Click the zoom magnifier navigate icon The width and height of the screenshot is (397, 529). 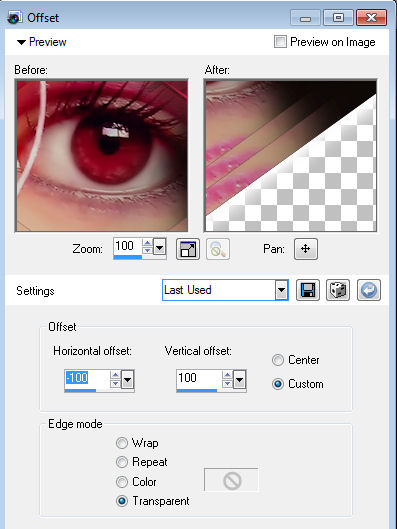pos(218,249)
